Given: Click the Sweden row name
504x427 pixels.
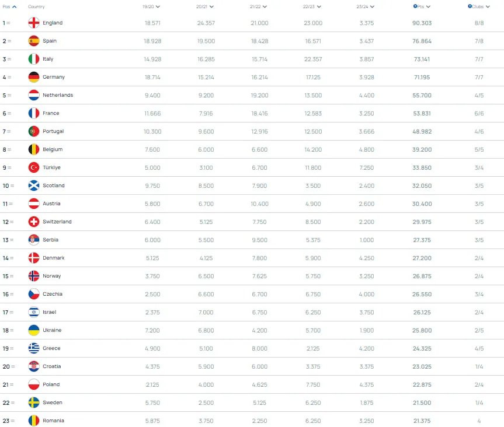Looking at the screenshot, I should [53, 402].
